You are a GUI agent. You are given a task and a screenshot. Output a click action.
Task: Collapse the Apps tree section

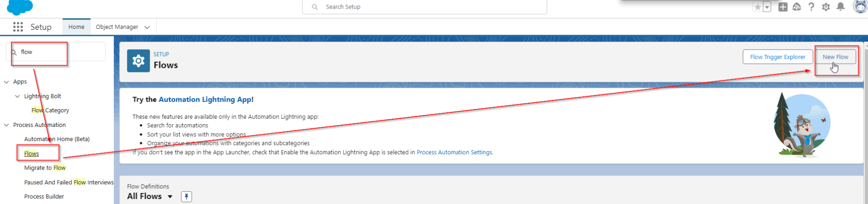[x=6, y=82]
